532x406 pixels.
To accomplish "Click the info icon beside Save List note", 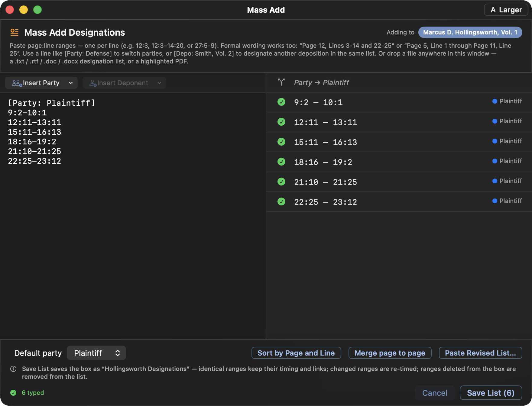I will click(13, 369).
